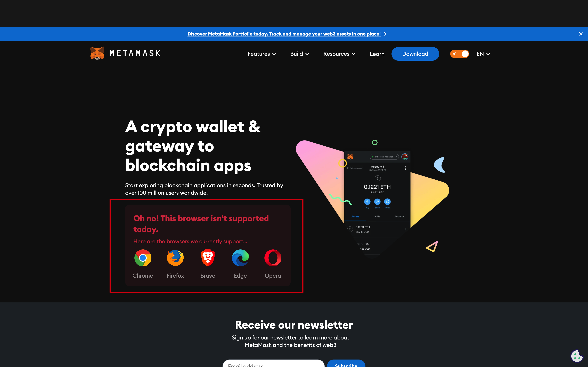Select the Firefox browser icon
This screenshot has width=588, height=367.
[x=175, y=258]
